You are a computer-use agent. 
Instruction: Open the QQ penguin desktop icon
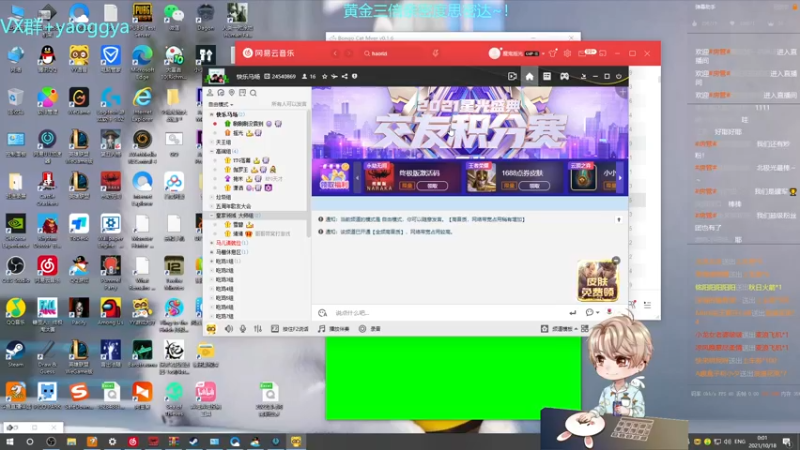click(x=47, y=60)
